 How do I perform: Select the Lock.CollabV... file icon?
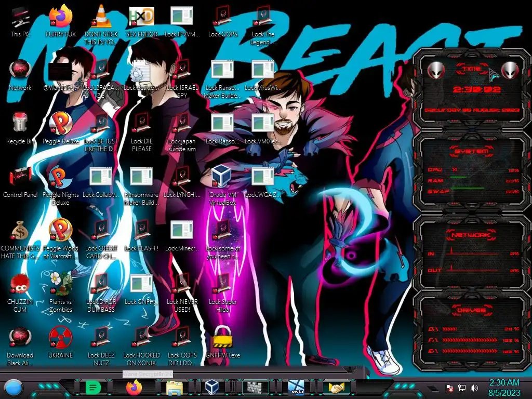click(x=101, y=182)
